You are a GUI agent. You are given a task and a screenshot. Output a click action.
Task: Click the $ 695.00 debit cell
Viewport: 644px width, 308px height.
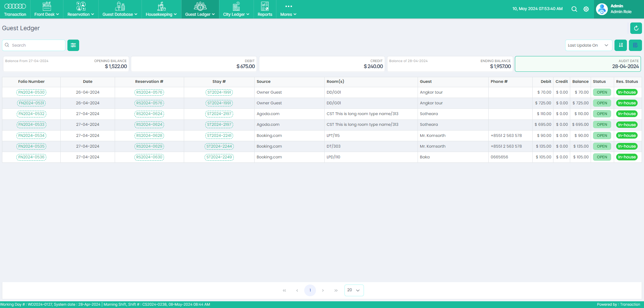543,124
